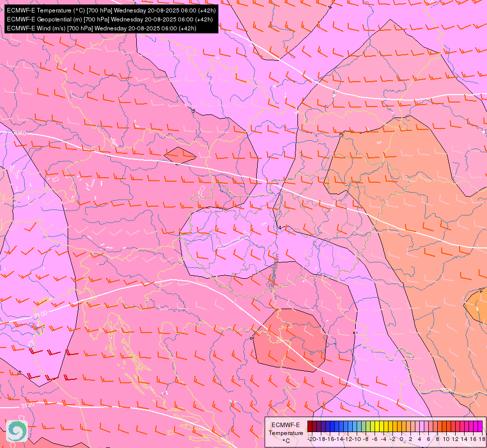The width and height of the screenshot is (487, 448).
Task: Click the 3100 geopotential contour label
Action: pos(41,314)
